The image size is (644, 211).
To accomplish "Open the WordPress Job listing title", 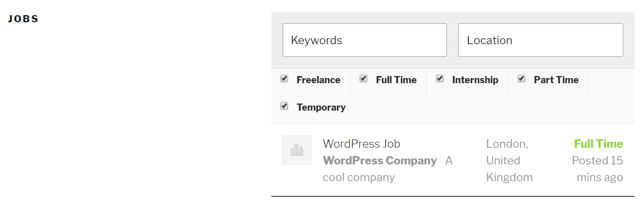I will [361, 144].
